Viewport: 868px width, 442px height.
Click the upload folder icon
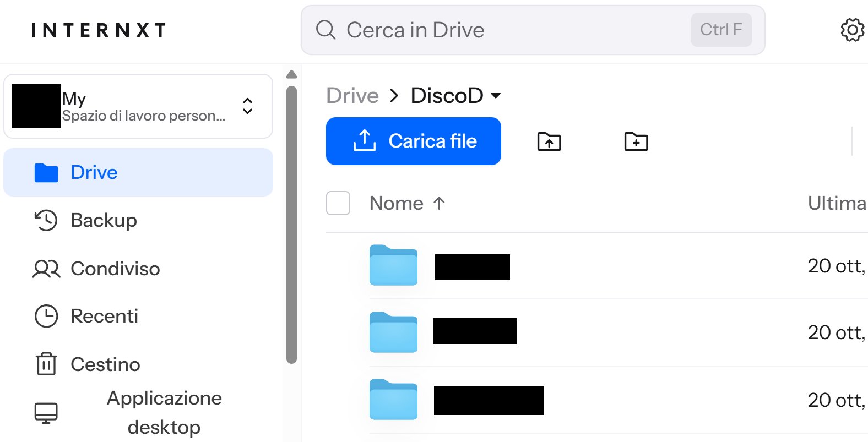click(549, 141)
